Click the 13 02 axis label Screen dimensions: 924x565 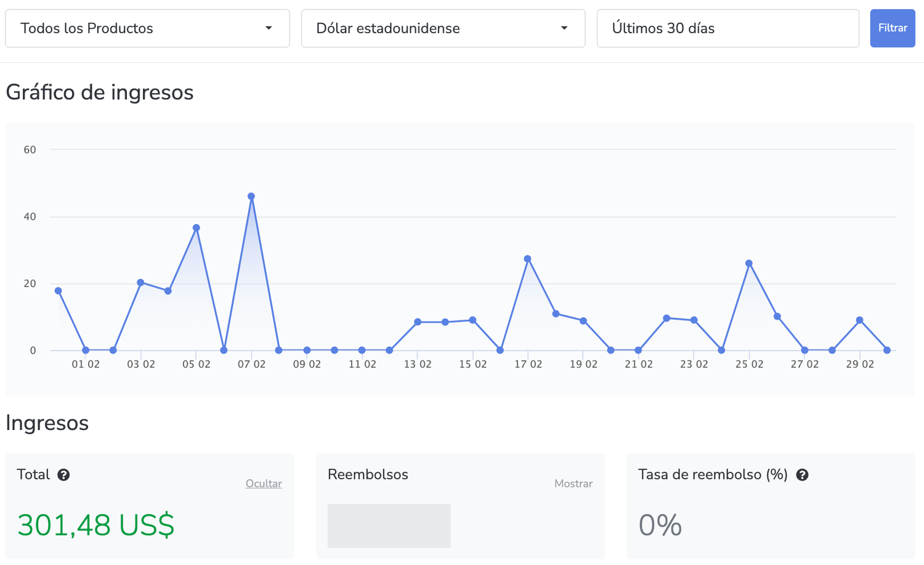click(x=418, y=364)
